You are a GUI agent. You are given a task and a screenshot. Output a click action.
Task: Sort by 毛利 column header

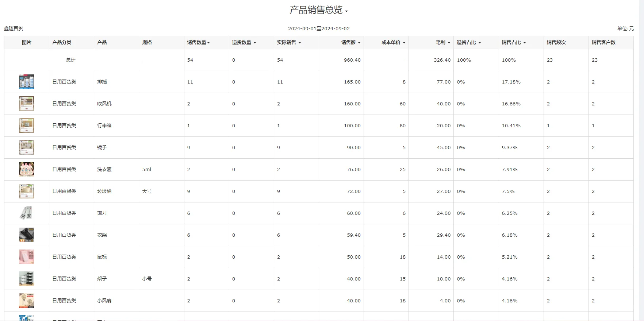[x=443, y=42]
